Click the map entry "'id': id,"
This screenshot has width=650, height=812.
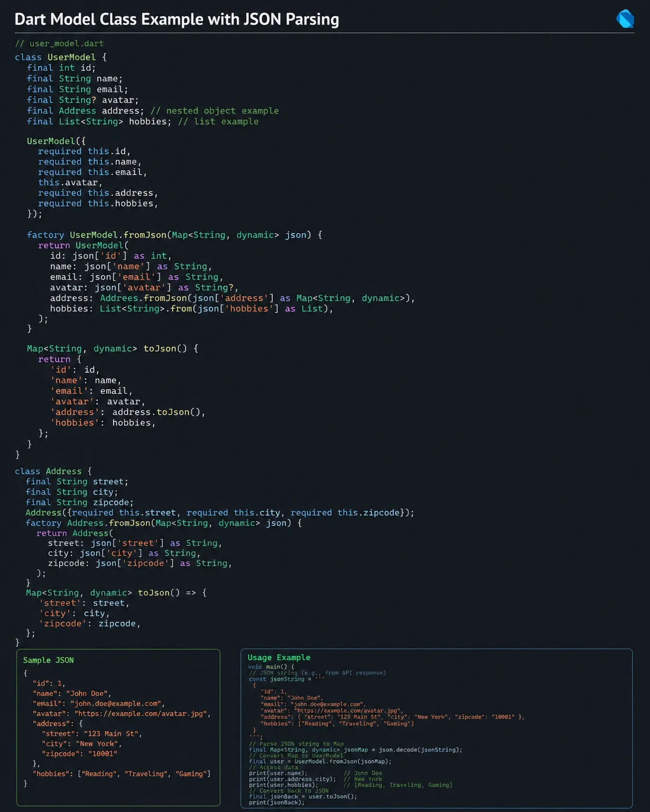coord(75,370)
